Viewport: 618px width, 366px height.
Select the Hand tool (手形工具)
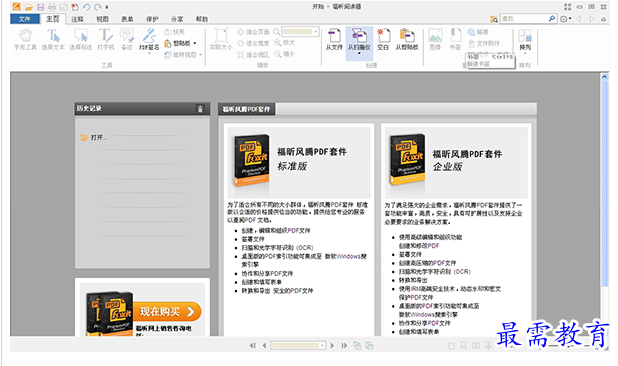pos(25,39)
